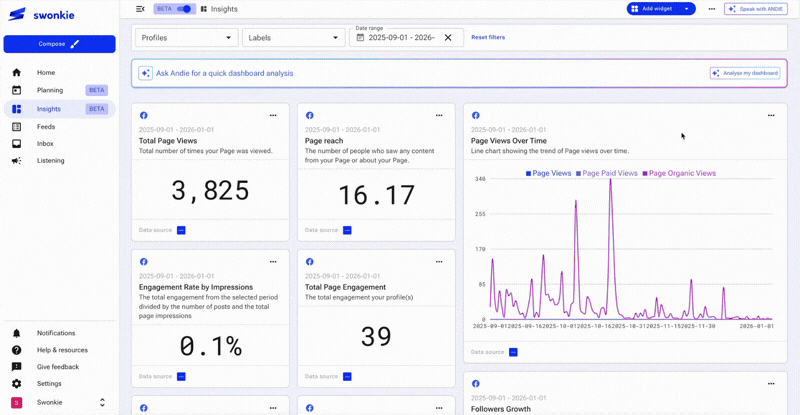The width and height of the screenshot is (800, 415).
Task: Expand the Add widget dropdown arrow
Action: tap(686, 9)
